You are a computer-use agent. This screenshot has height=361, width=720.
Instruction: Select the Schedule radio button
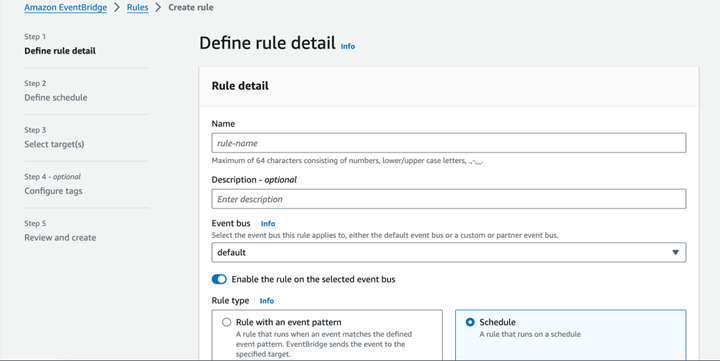pos(470,322)
